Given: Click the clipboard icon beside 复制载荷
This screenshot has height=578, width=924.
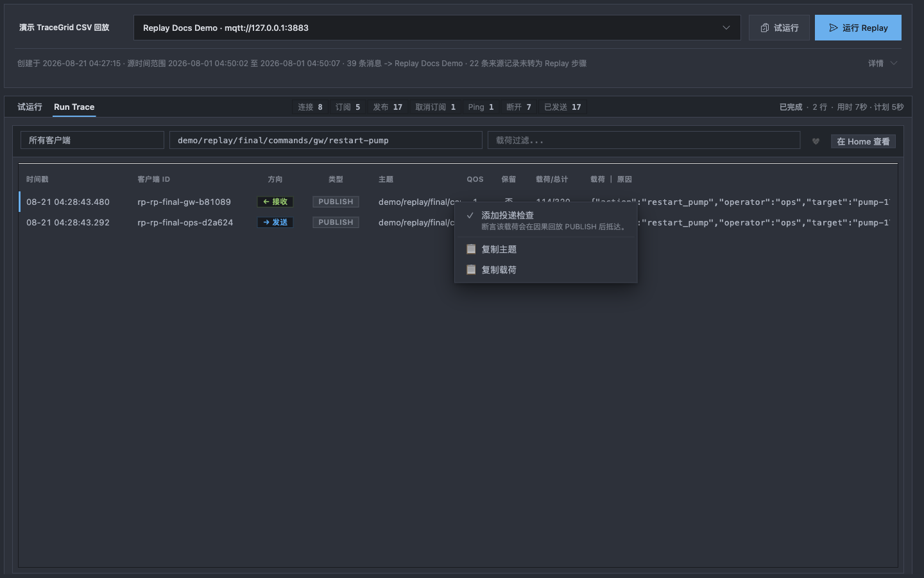Looking at the screenshot, I should tap(471, 270).
